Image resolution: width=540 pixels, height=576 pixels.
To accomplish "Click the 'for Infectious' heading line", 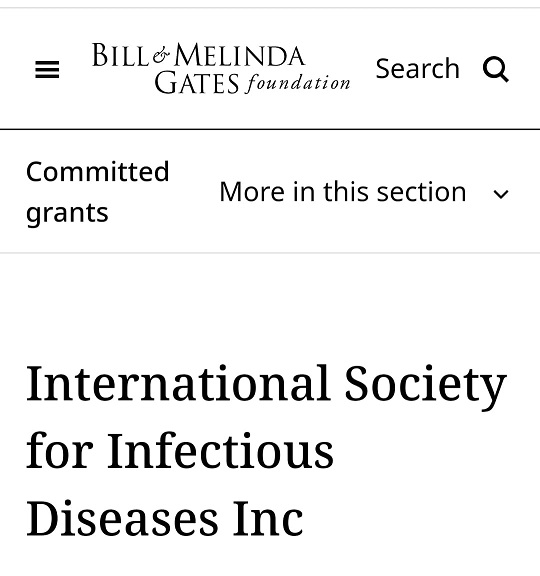I will (180, 450).
